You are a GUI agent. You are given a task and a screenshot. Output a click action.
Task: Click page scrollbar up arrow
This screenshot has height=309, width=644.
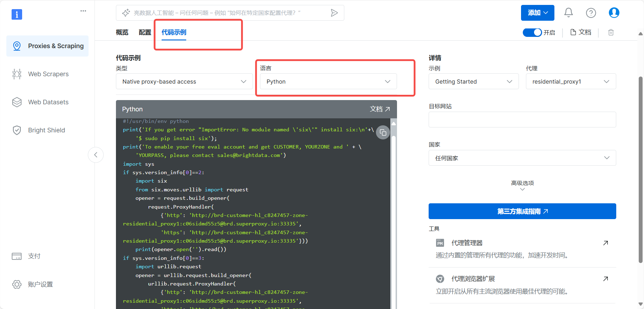pyautogui.click(x=640, y=34)
